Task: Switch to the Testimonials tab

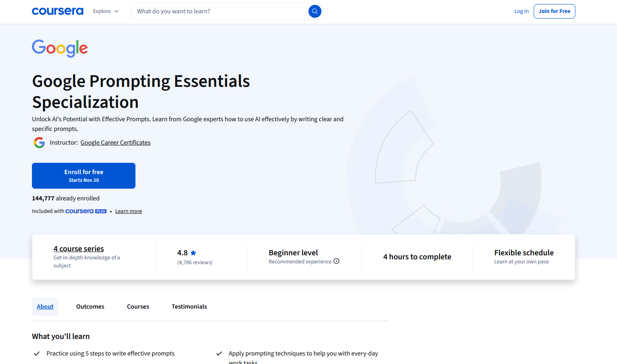Action: click(189, 307)
